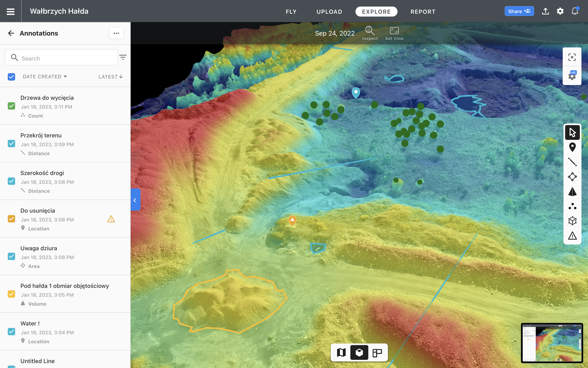588x368 pixels.
Task: Open the Przekrój terenu annotation
Action: click(65, 144)
